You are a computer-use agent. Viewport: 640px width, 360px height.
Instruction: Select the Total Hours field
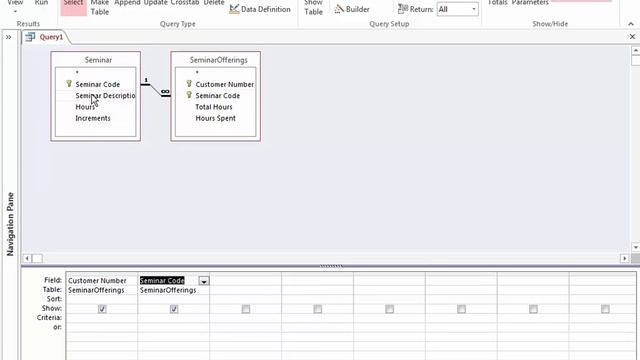click(213, 107)
